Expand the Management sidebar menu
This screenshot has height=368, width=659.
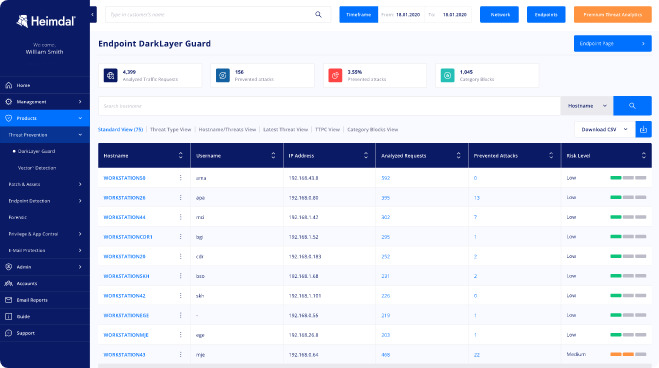click(45, 102)
